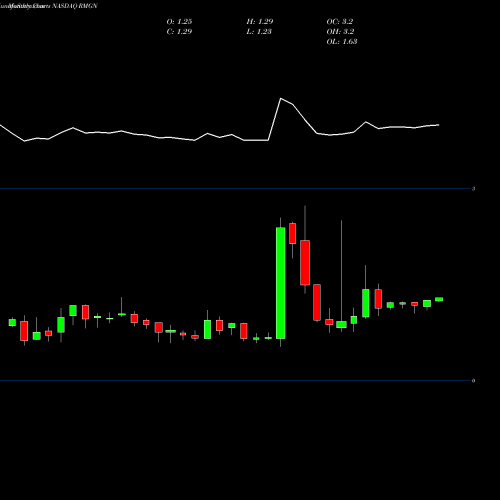Click the last green candle at the chart's end
Screen dimensions: 500x500
pyautogui.click(x=439, y=299)
